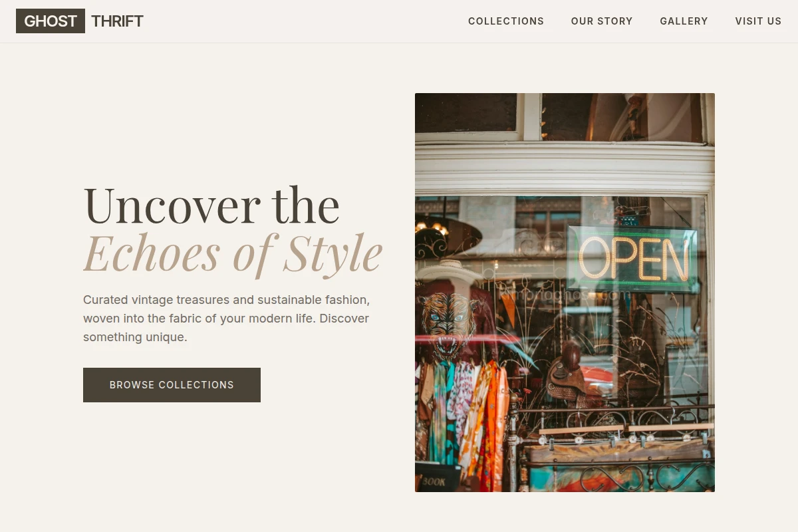
Task: Go to the Our Story page
Action: pyautogui.click(x=602, y=21)
